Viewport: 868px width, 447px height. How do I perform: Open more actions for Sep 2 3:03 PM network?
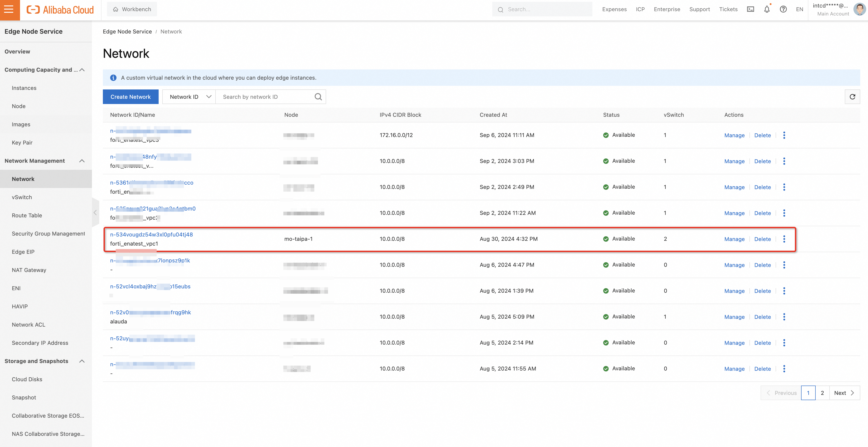[x=784, y=161]
